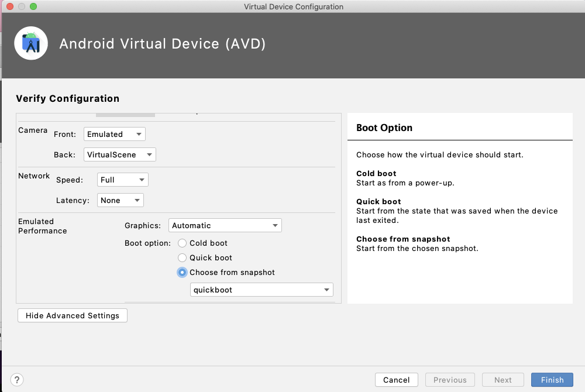Open the quickboot snapshot dropdown

point(261,290)
